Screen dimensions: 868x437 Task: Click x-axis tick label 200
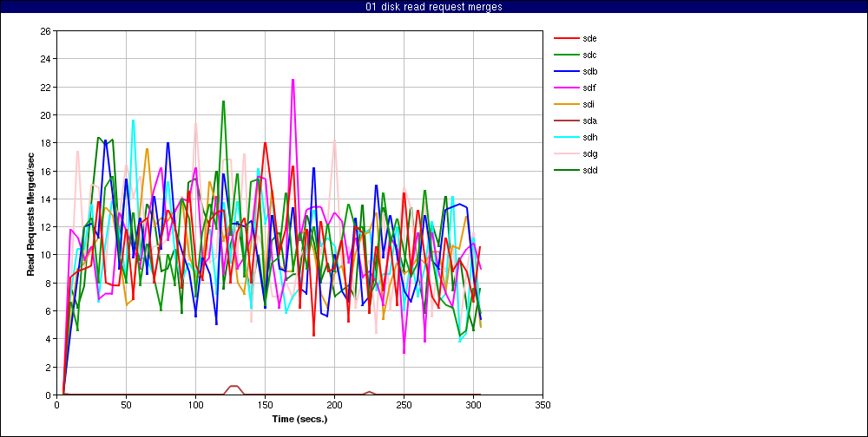[334, 405]
